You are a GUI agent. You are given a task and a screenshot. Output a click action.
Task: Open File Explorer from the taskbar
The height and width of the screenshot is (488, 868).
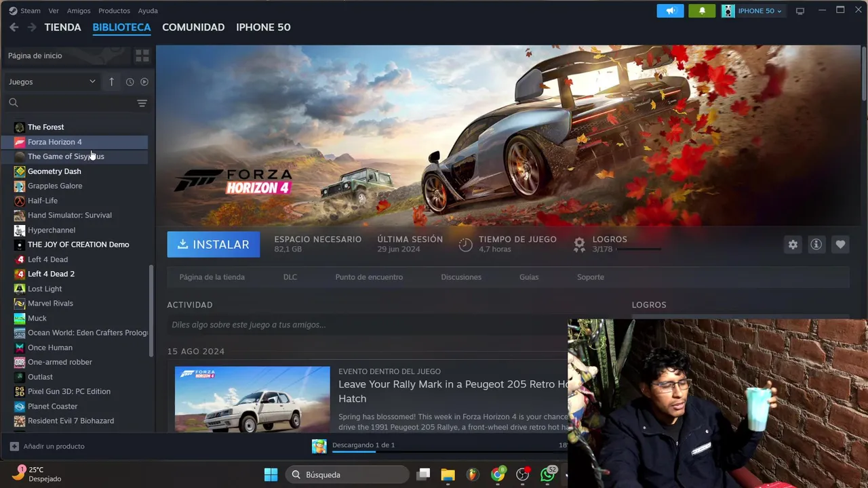(x=448, y=474)
